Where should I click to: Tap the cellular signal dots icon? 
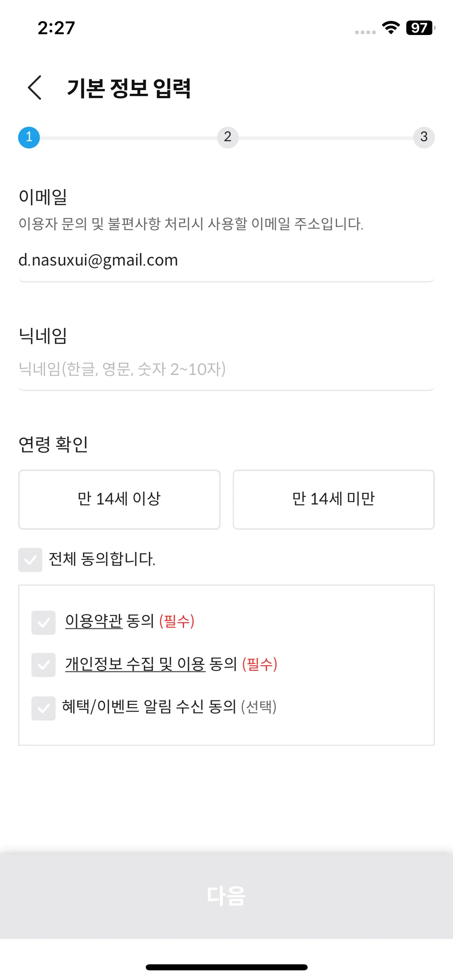[365, 32]
